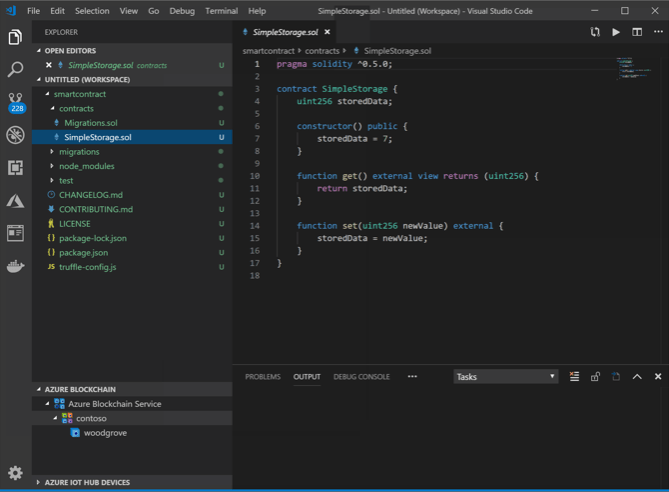The image size is (669, 492).
Task: Show more panel tabs via ellipsis
Action: coord(412,376)
